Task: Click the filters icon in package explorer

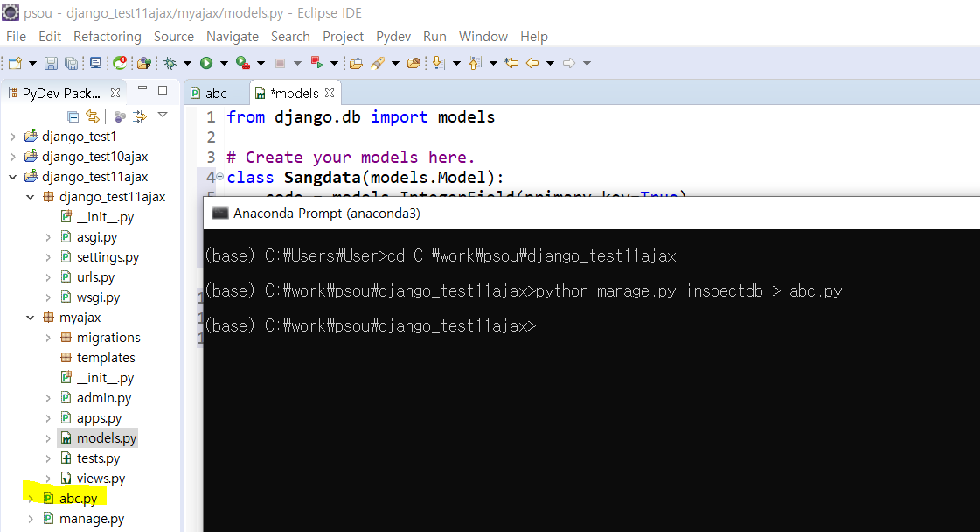Action: (x=121, y=116)
